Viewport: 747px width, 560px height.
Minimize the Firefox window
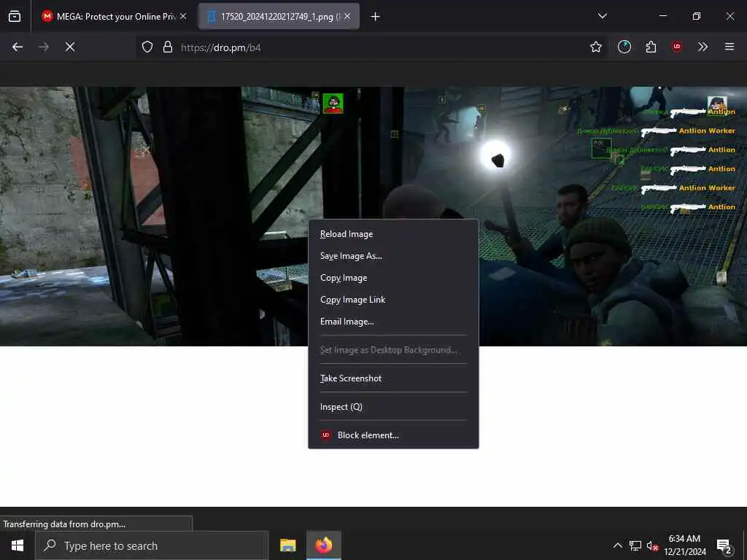pos(663,16)
